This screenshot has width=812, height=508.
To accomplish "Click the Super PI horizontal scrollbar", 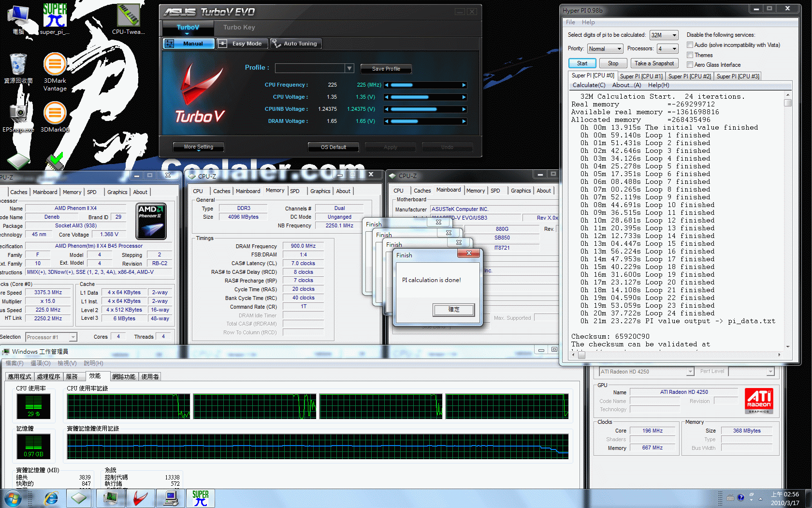I will [x=676, y=355].
